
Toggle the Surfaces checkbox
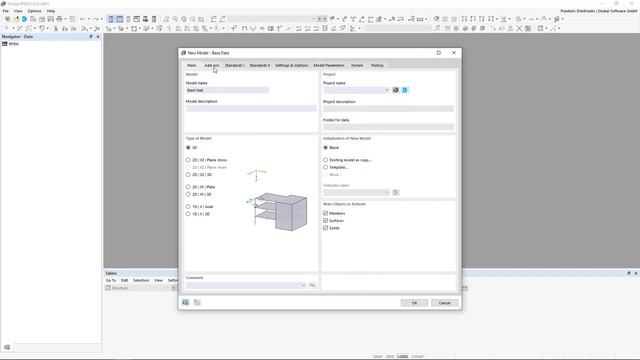click(x=326, y=220)
